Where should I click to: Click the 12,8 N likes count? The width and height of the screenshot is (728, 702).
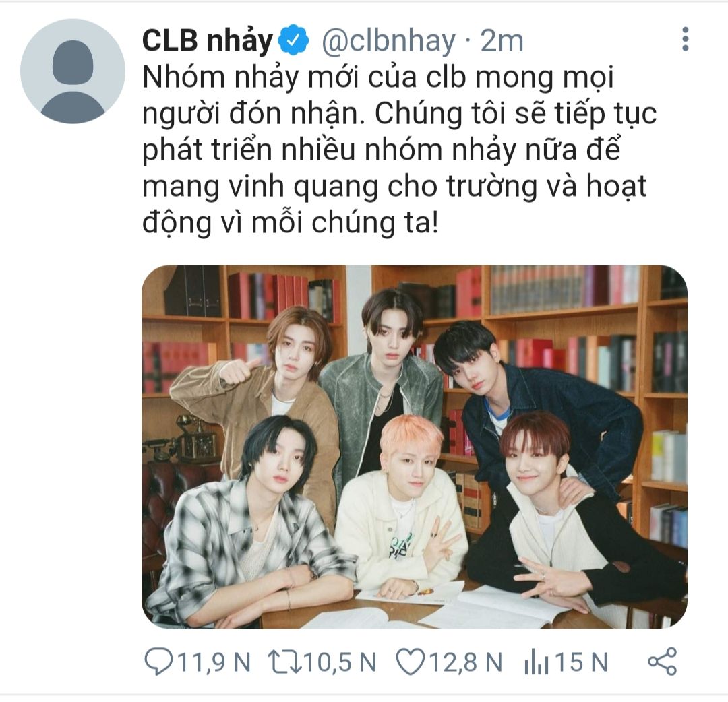465,662
